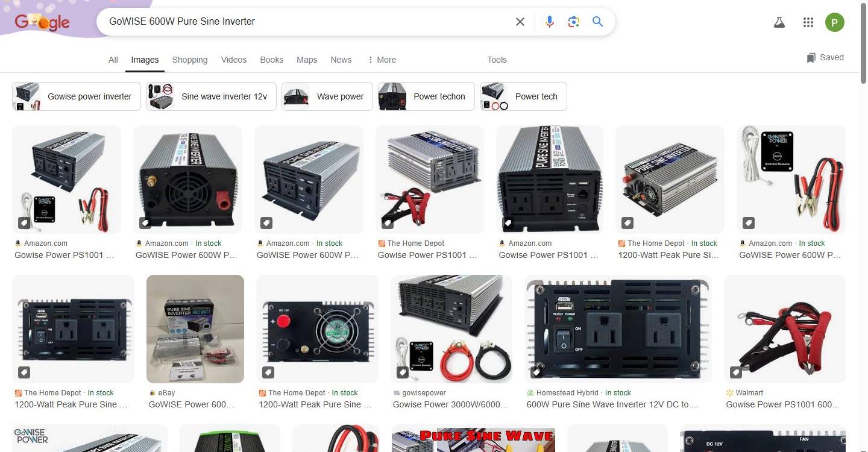Open the Videos tab
The width and height of the screenshot is (868, 452).
(234, 60)
